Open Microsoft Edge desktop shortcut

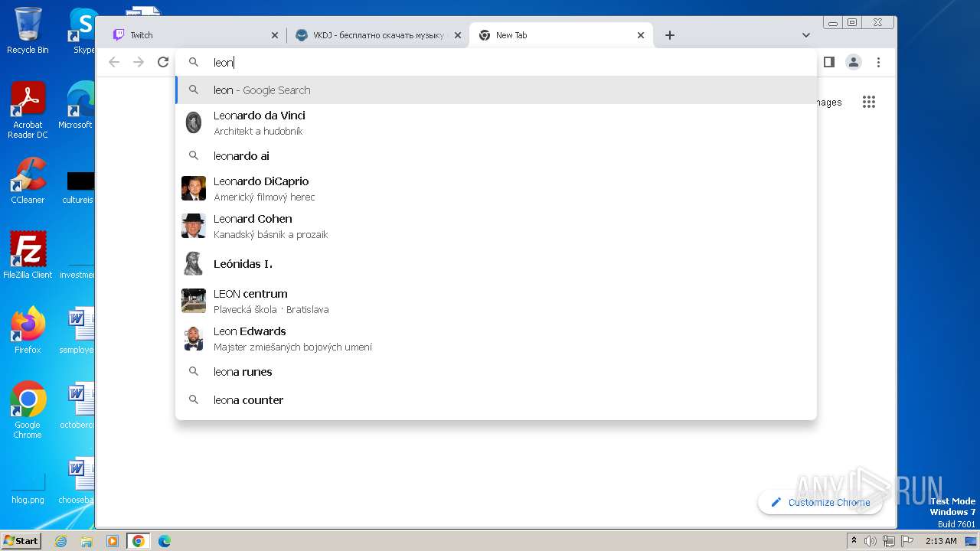77,106
